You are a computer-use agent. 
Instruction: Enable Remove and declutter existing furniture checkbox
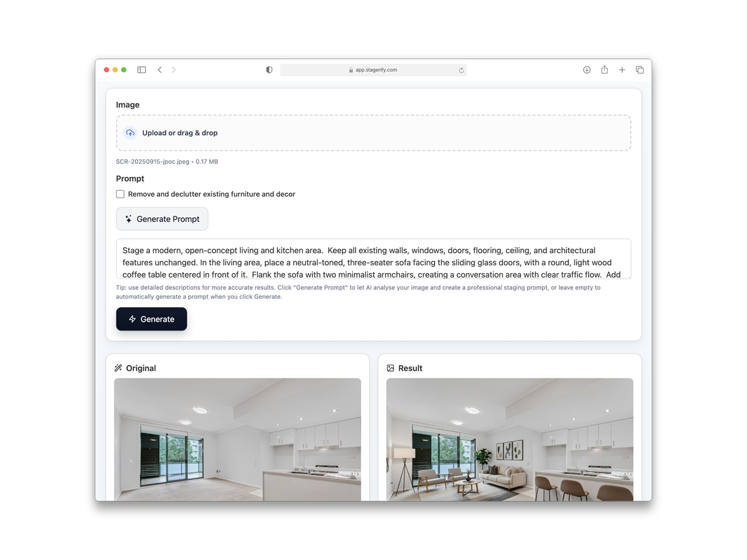tap(120, 194)
